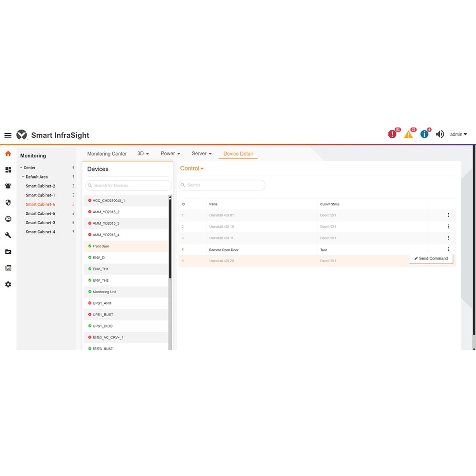Open the hamburger navigation menu
This screenshot has width=476, height=476.
point(8,135)
